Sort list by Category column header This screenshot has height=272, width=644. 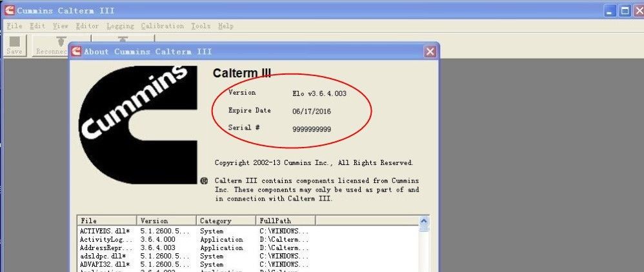point(226,220)
